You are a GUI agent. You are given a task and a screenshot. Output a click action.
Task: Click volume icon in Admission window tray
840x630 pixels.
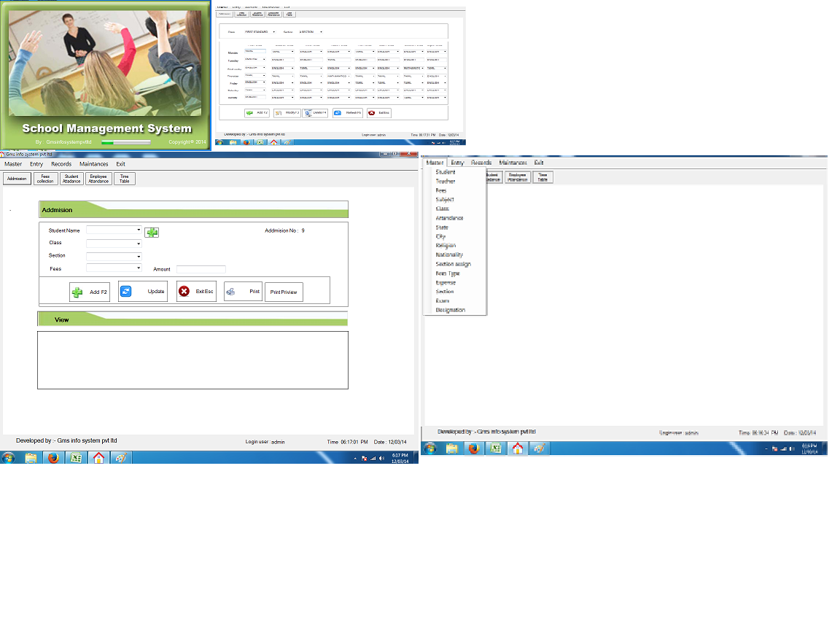(381, 458)
